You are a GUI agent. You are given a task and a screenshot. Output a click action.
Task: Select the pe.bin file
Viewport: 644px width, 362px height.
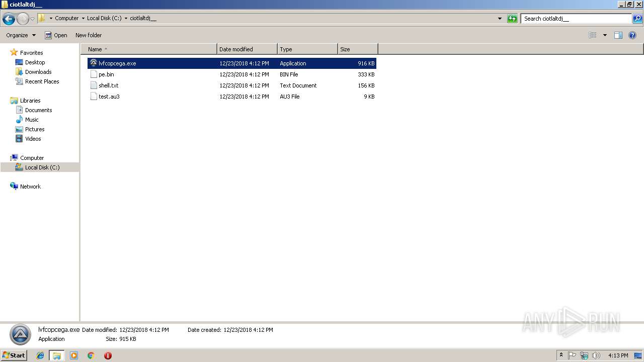[x=232, y=74]
